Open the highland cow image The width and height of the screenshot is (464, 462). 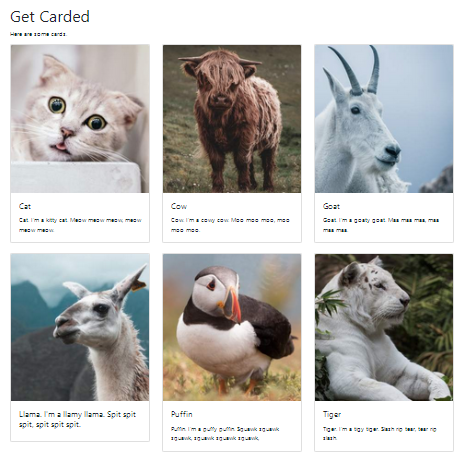(x=232, y=119)
